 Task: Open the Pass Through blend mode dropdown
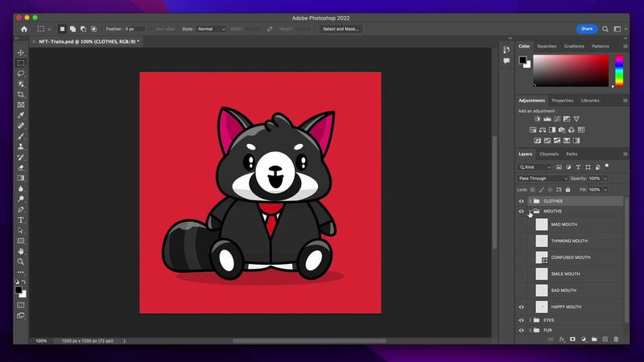pyautogui.click(x=543, y=179)
